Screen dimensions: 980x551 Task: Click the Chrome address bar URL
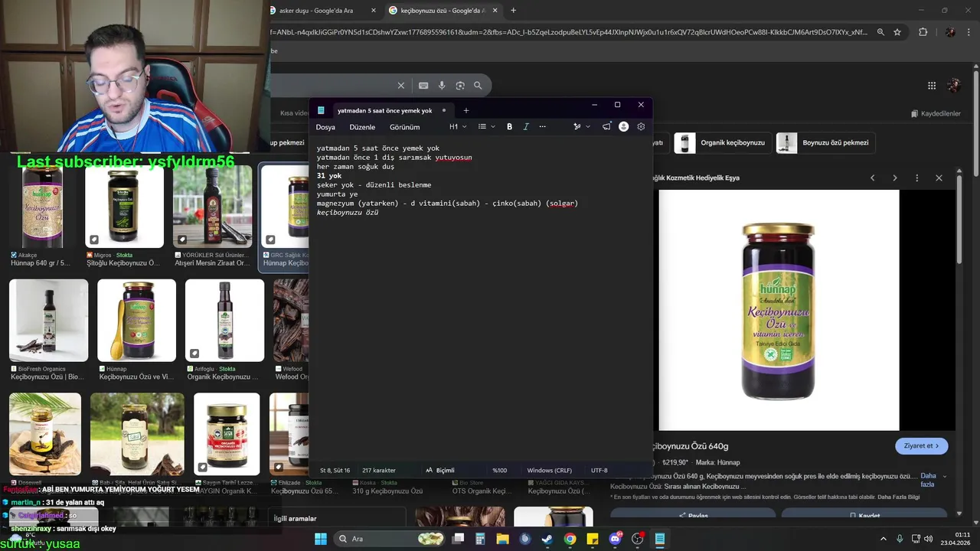click(569, 32)
